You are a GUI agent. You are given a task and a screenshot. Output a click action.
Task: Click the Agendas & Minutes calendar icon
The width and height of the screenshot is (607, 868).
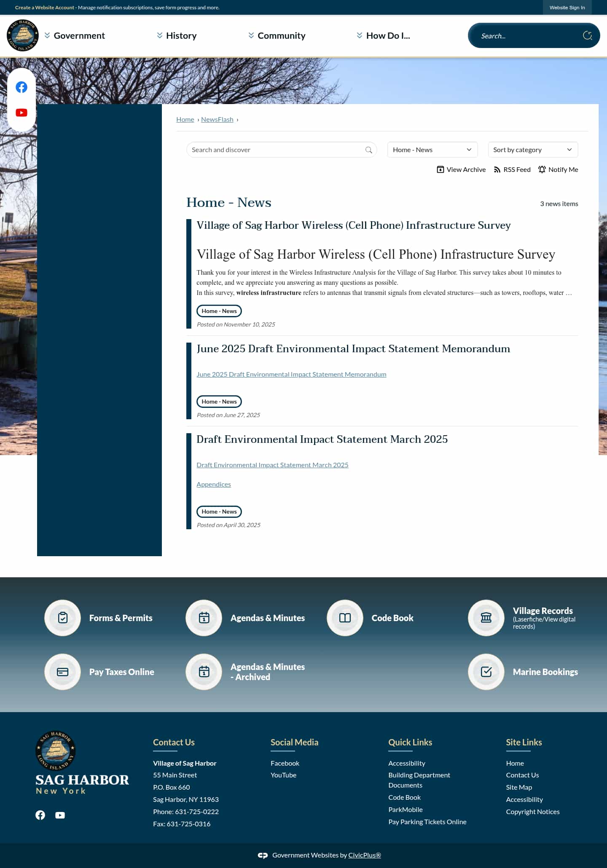click(204, 618)
